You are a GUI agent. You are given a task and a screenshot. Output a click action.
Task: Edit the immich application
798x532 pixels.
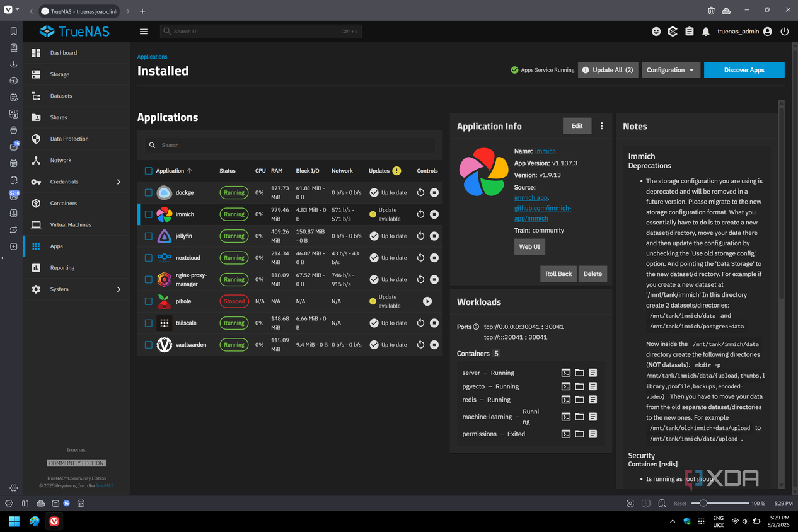tap(577, 126)
